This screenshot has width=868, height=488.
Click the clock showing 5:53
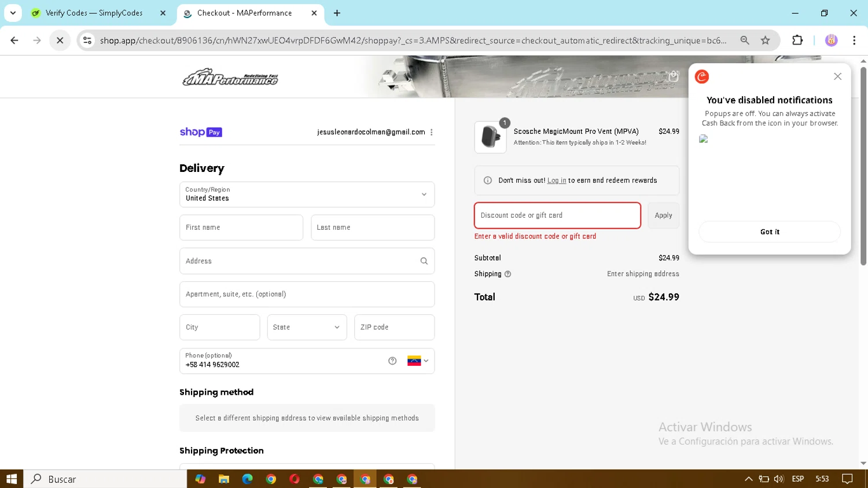(822, 479)
